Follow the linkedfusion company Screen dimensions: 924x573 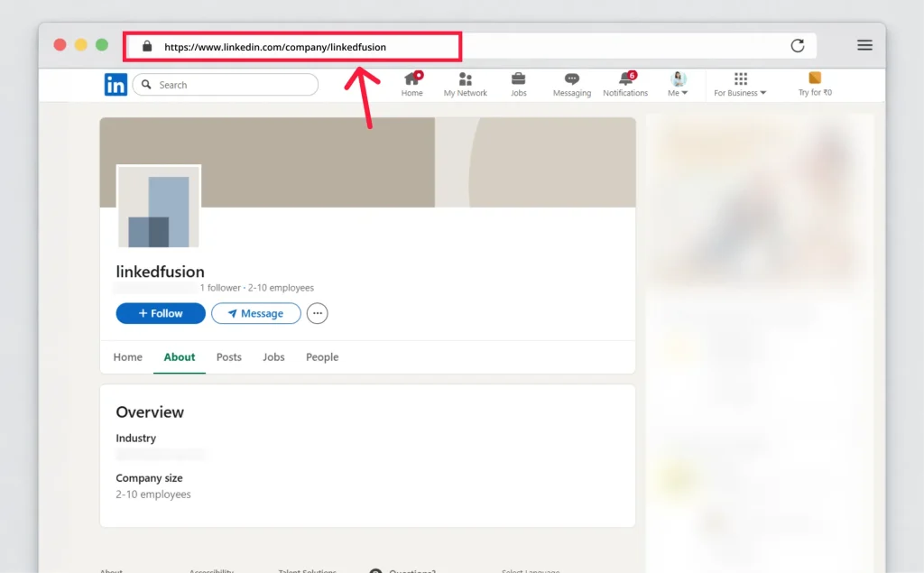tap(161, 314)
